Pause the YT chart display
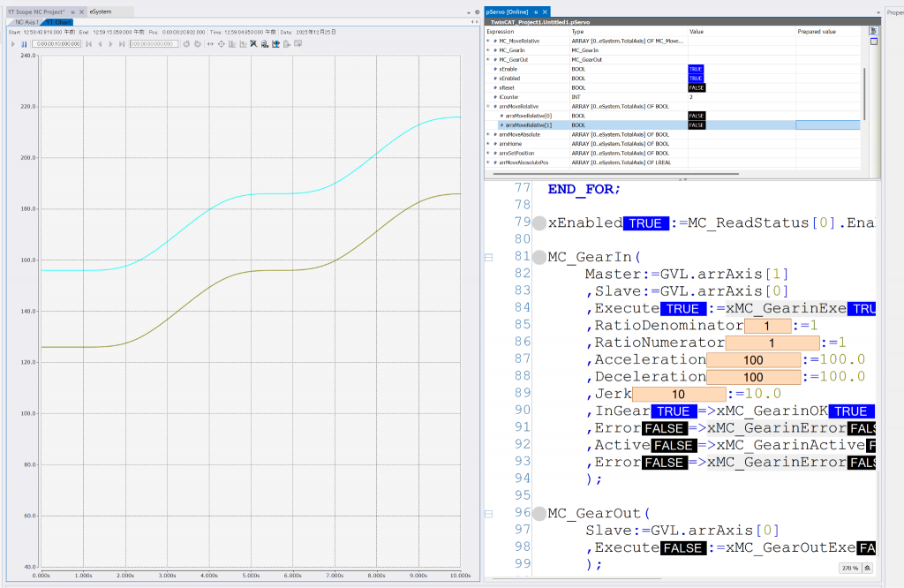The image size is (904, 588). (x=24, y=43)
